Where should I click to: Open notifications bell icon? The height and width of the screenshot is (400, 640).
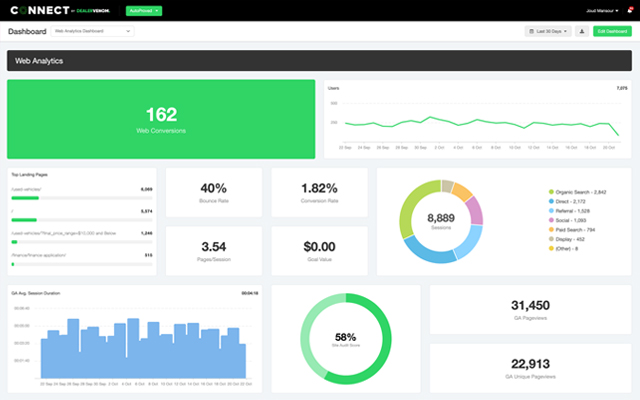click(x=630, y=10)
